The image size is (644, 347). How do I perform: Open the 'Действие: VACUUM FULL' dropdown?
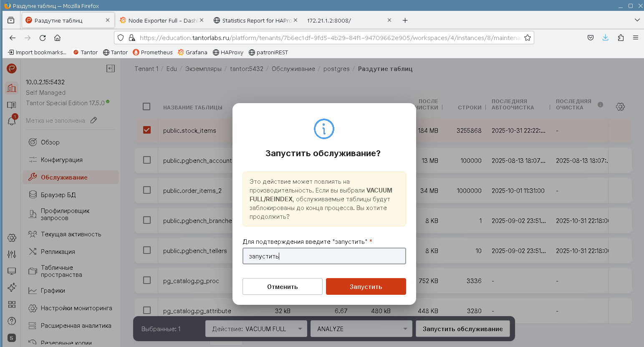tap(256, 329)
